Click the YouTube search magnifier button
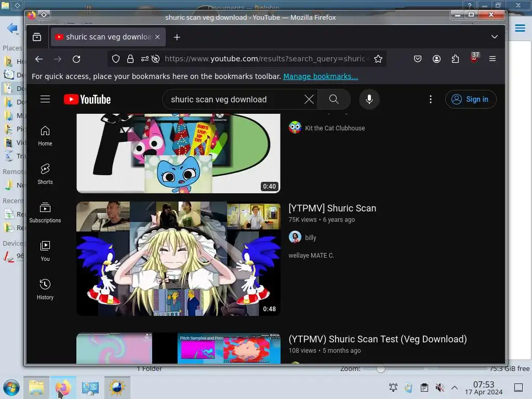 (334, 99)
